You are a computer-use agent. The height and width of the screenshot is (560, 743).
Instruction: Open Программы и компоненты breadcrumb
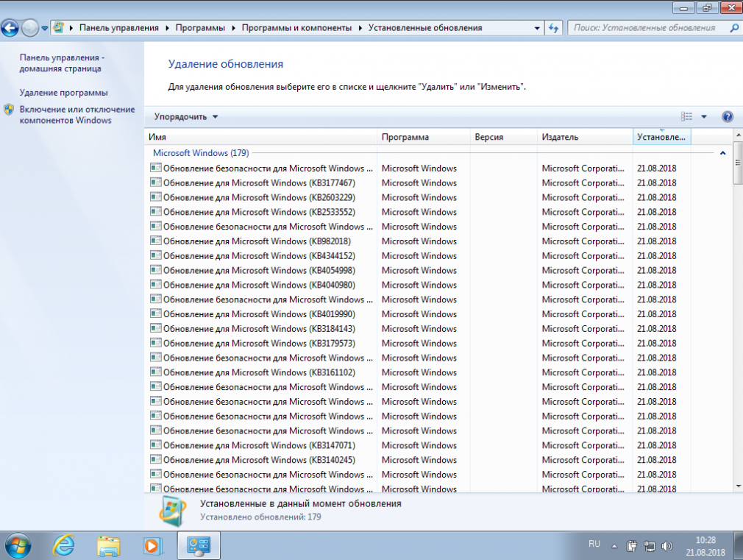296,28
